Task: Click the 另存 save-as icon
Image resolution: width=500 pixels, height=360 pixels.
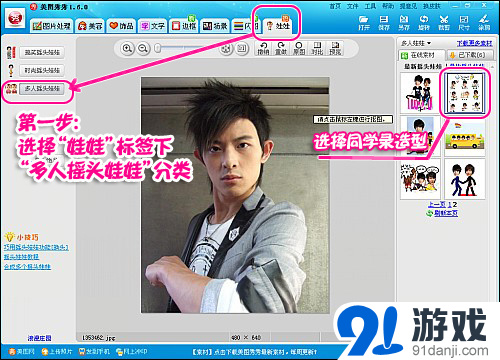Action: click(x=404, y=23)
